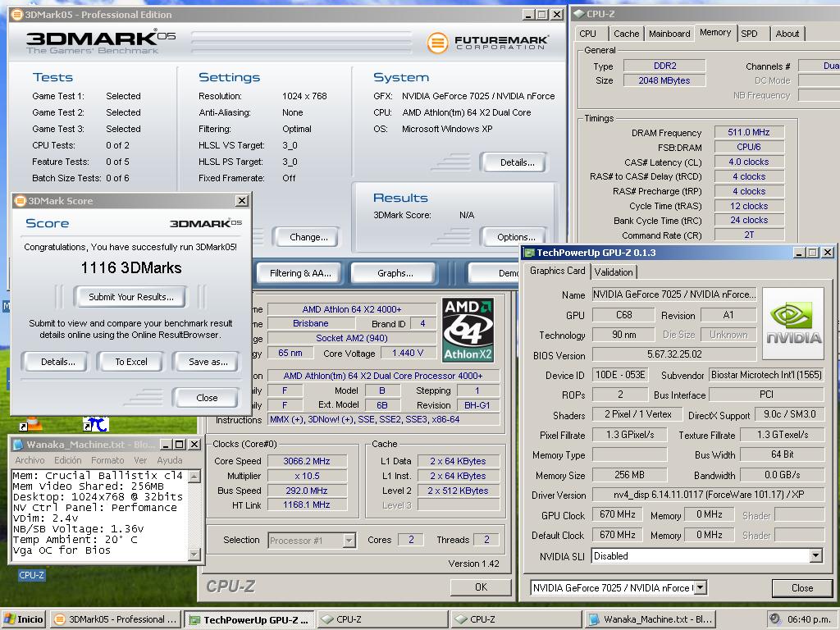Click the Close button in GPU-Z

[802, 587]
